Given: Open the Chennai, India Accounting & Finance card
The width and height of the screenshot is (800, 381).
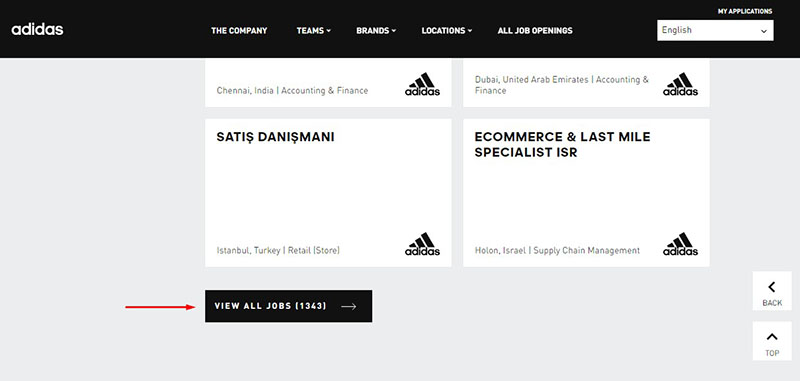Looking at the screenshot, I should 328,83.
